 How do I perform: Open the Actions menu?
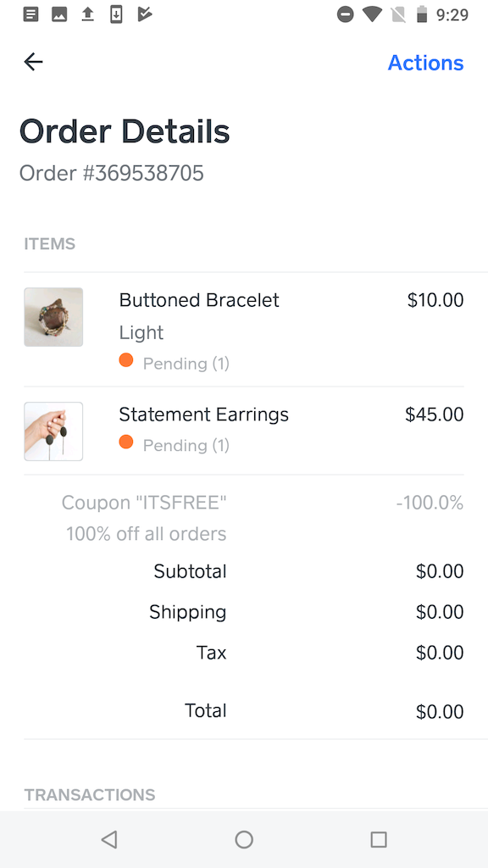425,62
